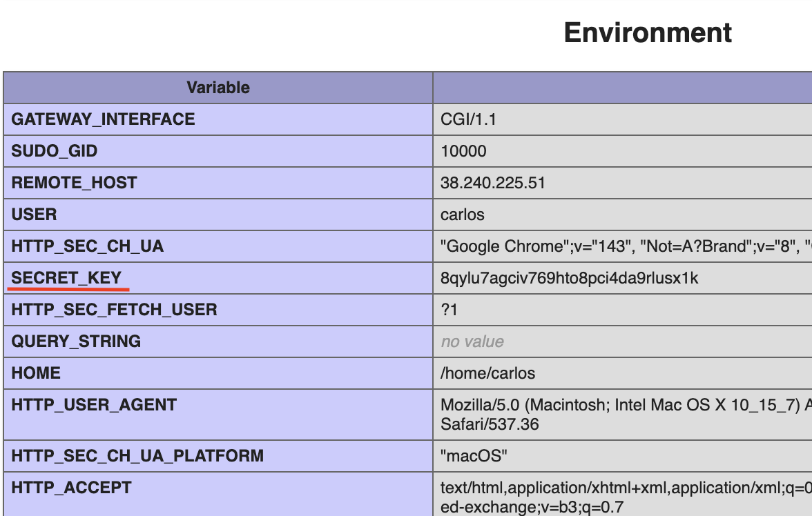Click the 10000 value for SUDO_GID

[463, 151]
